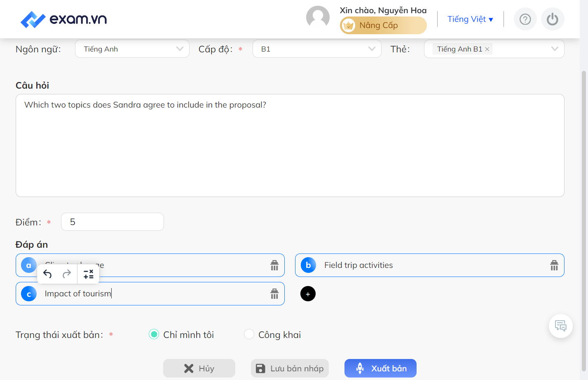Click the Nâng Cấp upgrade button
588x380 pixels.
(383, 25)
